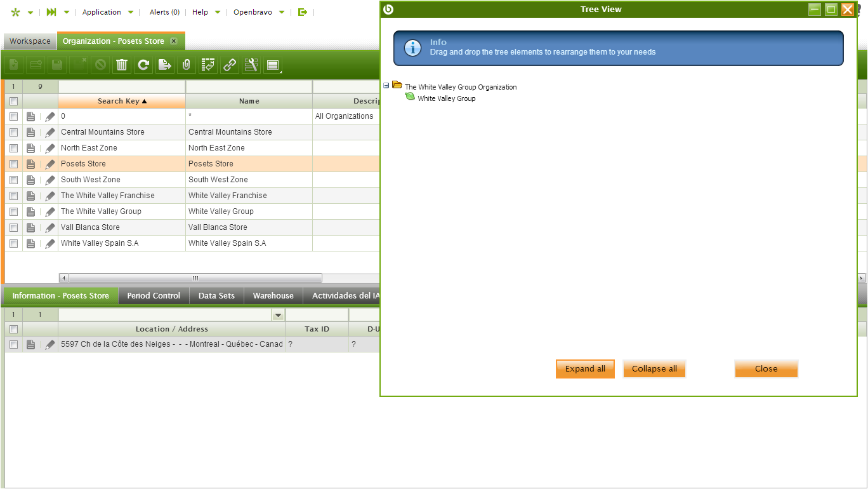Screen dimensions: 868x489
Task: Open linked items with the chain icon
Action: (230, 65)
